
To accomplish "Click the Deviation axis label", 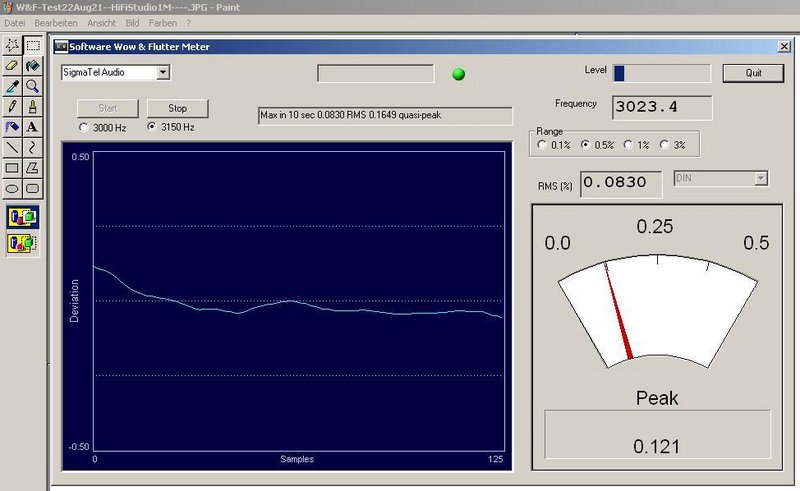I will 74,301.
